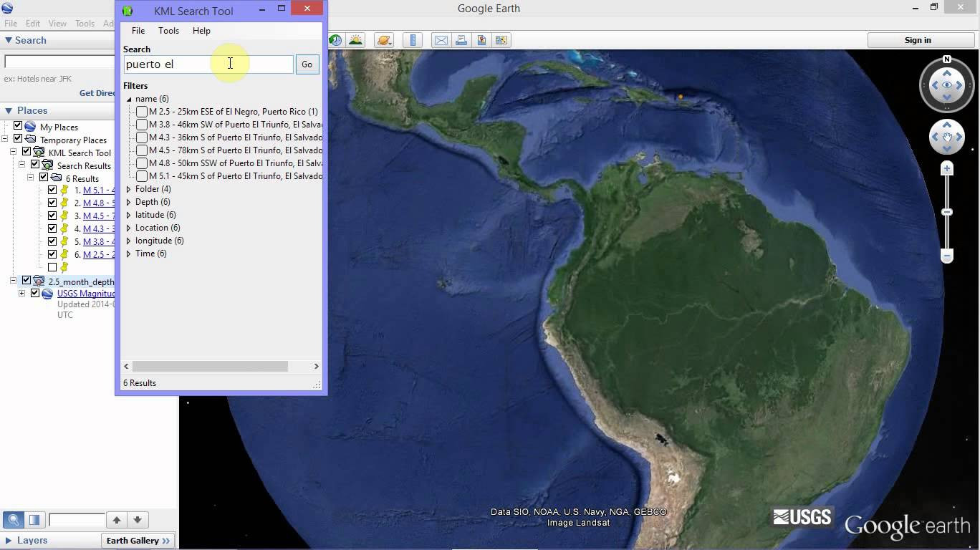
Task: Click the north indicator on the compass
Action: click(x=947, y=59)
